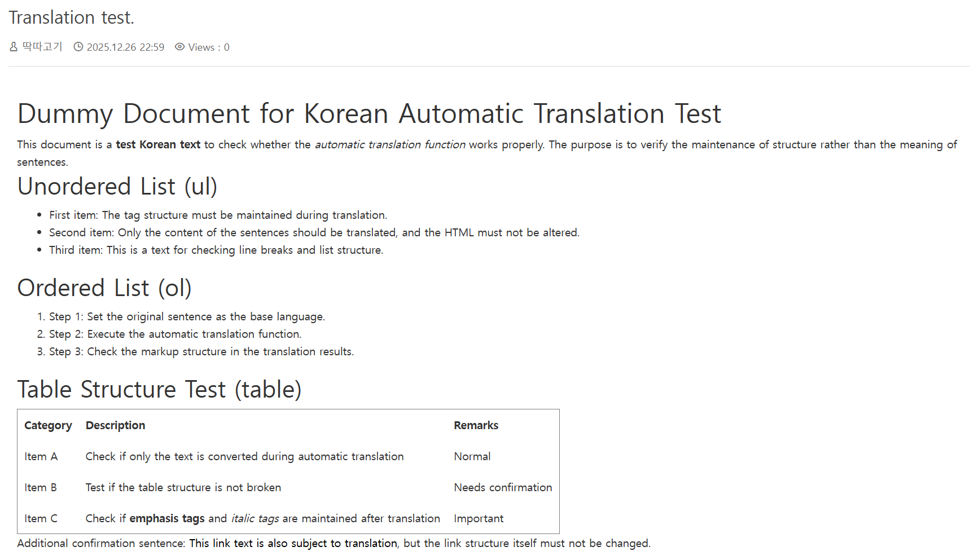This screenshot has height=560, width=974.
Task: Click the bold 'test Korean text' phrase
Action: point(158,144)
